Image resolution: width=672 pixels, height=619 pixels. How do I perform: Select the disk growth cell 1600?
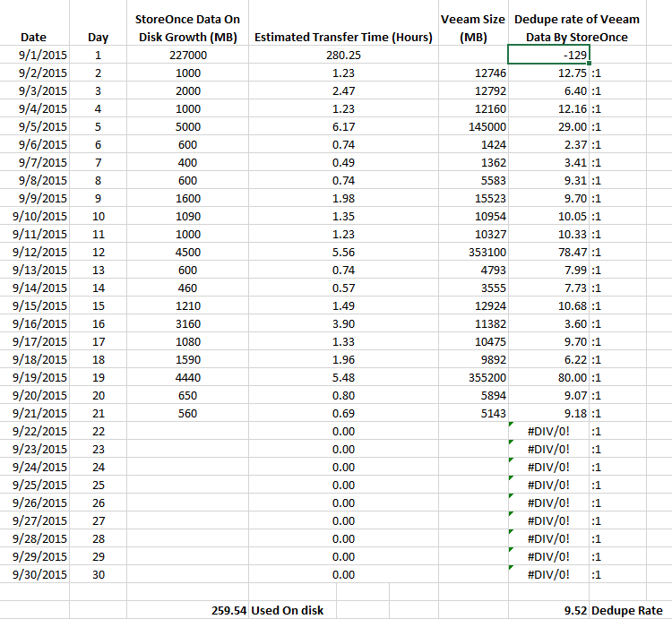tap(188, 198)
